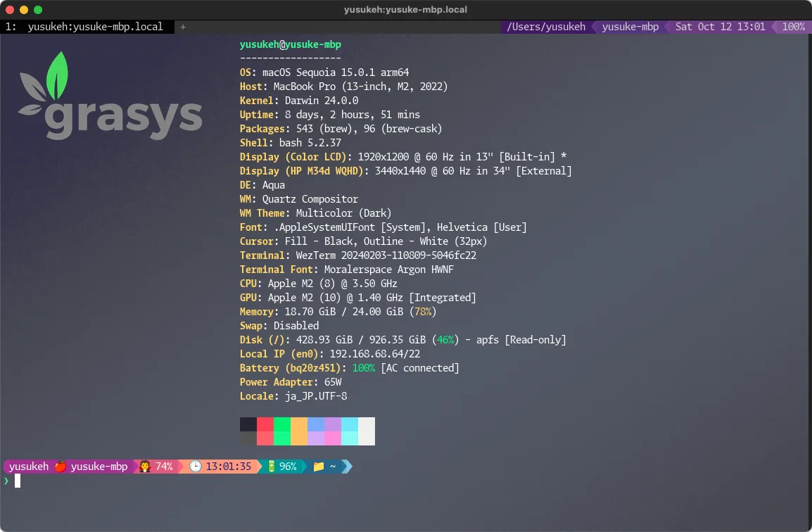Click the folder icon in prompt
The width and height of the screenshot is (812, 532).
[319, 467]
